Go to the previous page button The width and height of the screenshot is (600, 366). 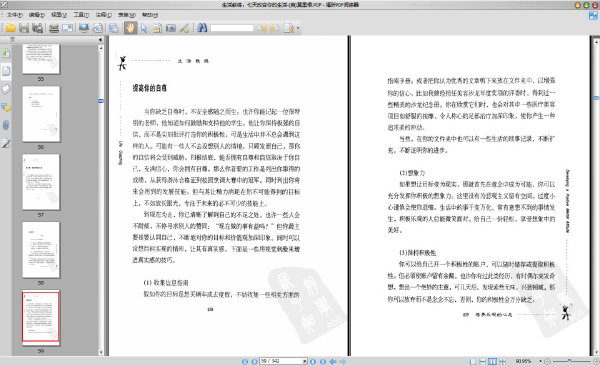tap(254, 361)
